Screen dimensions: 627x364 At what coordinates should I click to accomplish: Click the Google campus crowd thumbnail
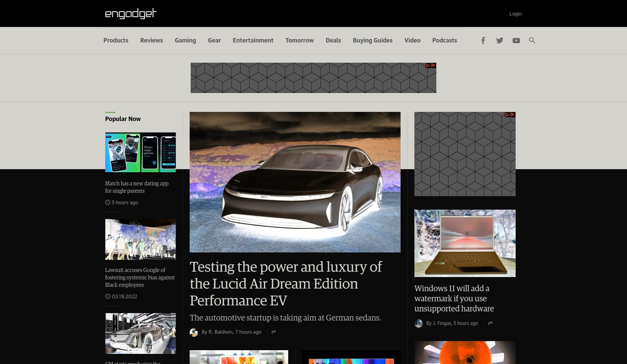[140, 239]
